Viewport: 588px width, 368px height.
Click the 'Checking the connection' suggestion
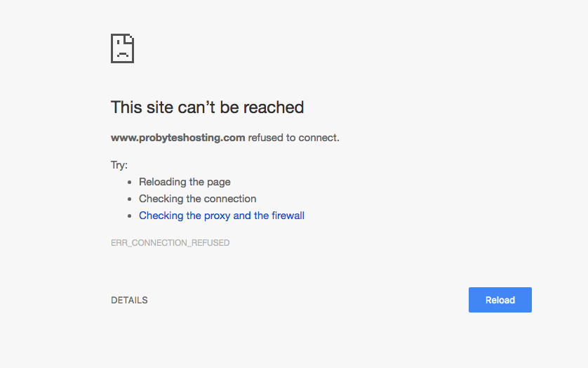198,199
